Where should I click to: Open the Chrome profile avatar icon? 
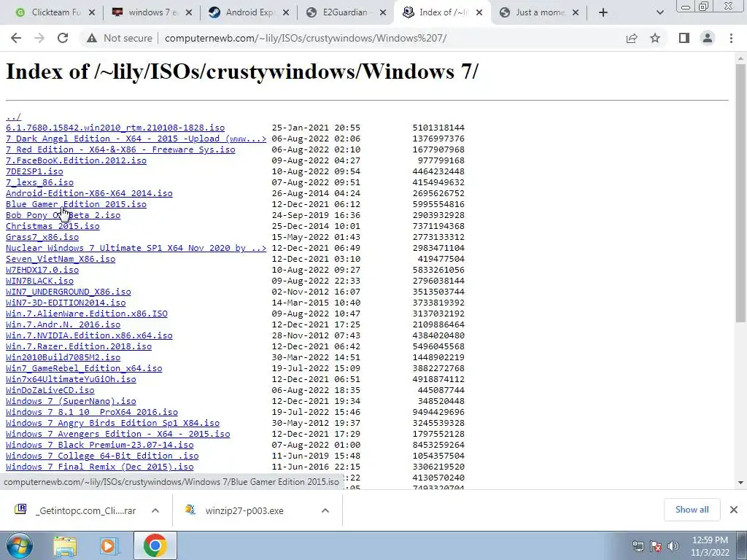pos(708,38)
